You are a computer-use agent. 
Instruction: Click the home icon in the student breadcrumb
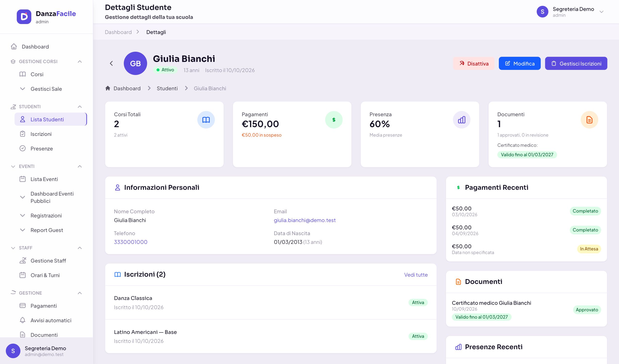click(x=108, y=88)
